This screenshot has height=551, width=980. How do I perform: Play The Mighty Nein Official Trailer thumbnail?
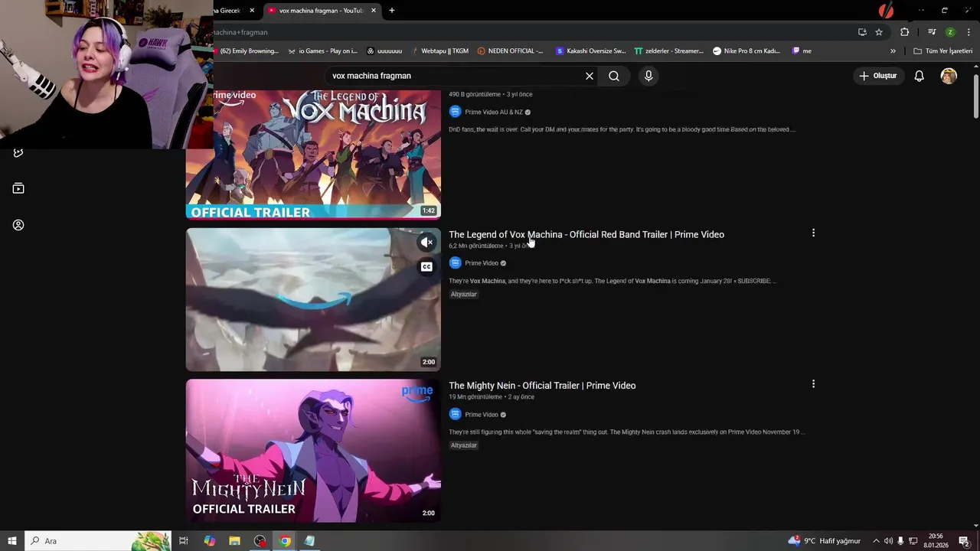pyautogui.click(x=313, y=451)
